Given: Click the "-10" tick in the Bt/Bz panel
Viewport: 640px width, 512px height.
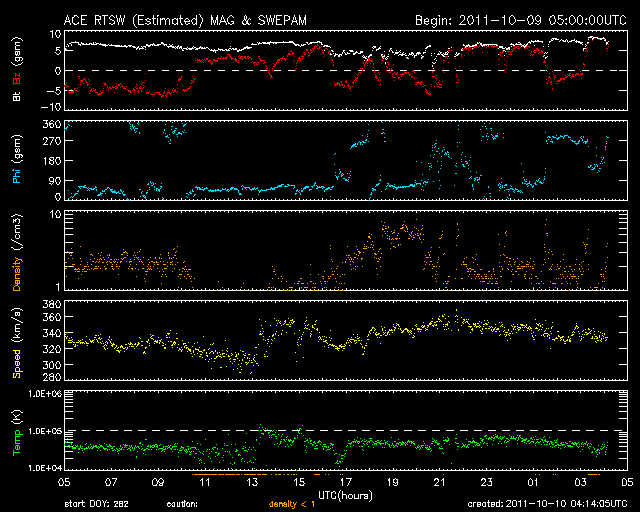Looking at the screenshot, I should click(x=51, y=107).
